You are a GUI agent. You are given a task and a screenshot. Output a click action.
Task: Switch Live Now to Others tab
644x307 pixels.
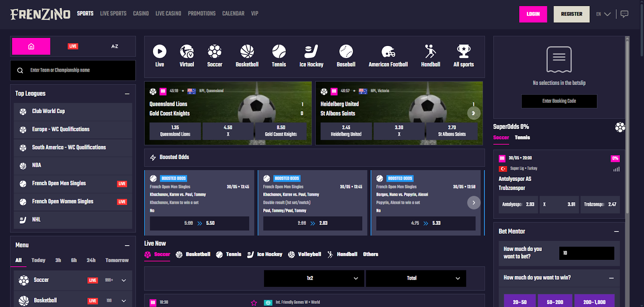pos(371,255)
